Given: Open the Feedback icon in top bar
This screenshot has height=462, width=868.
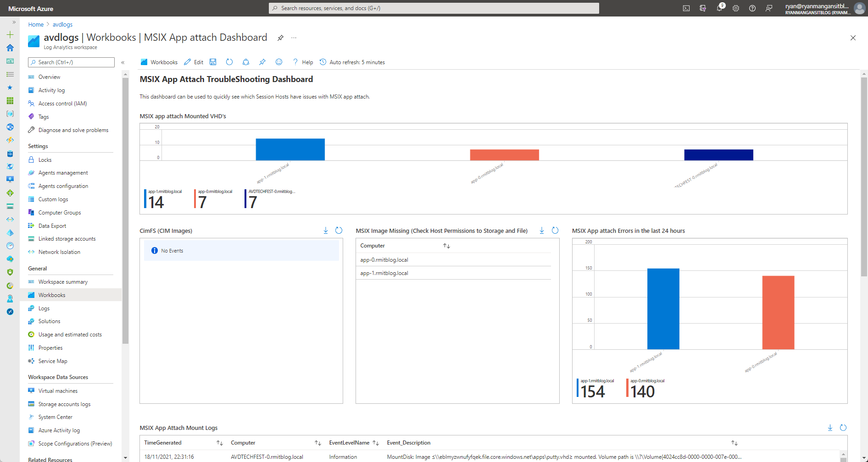Looking at the screenshot, I should 769,8.
